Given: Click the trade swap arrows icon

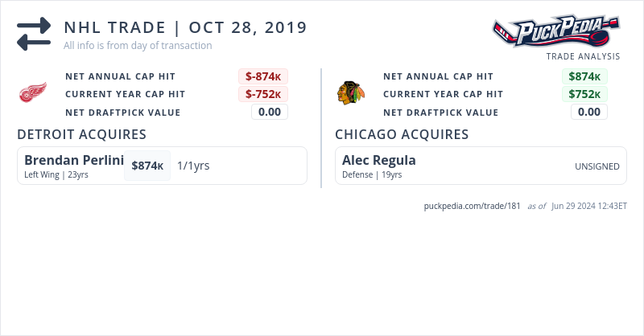Looking at the screenshot, I should coord(34,34).
